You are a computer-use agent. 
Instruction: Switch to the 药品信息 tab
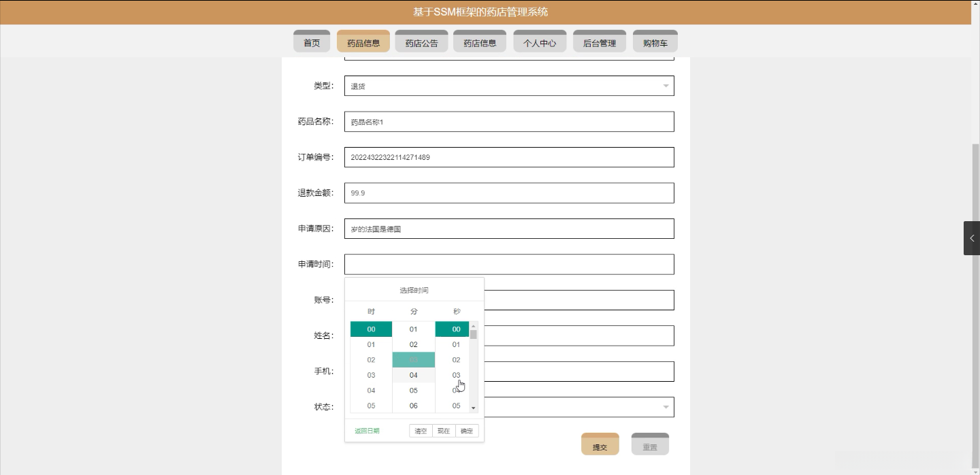363,42
